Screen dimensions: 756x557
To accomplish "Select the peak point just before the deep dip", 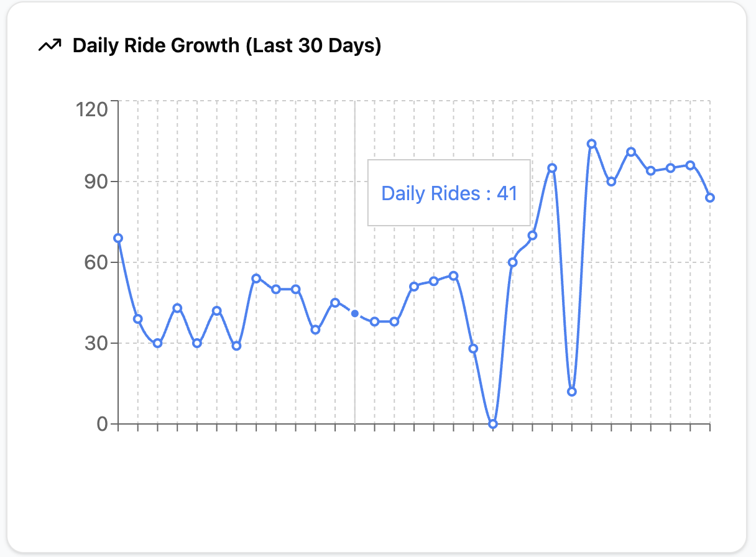I will pos(552,168).
